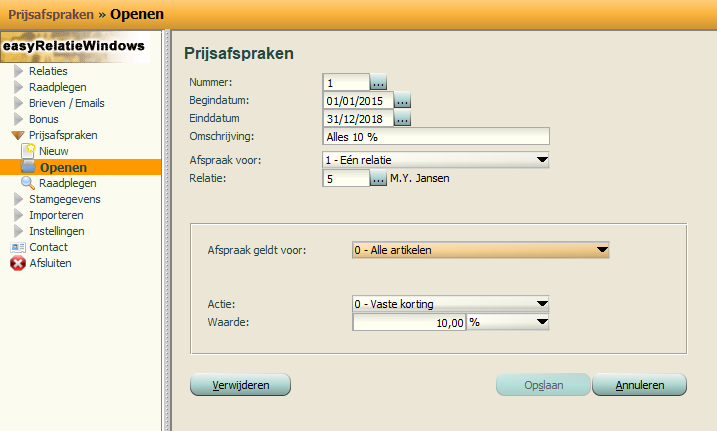Collapse the Prijsafspraken tree arrow
The height and width of the screenshot is (431, 717).
point(18,135)
